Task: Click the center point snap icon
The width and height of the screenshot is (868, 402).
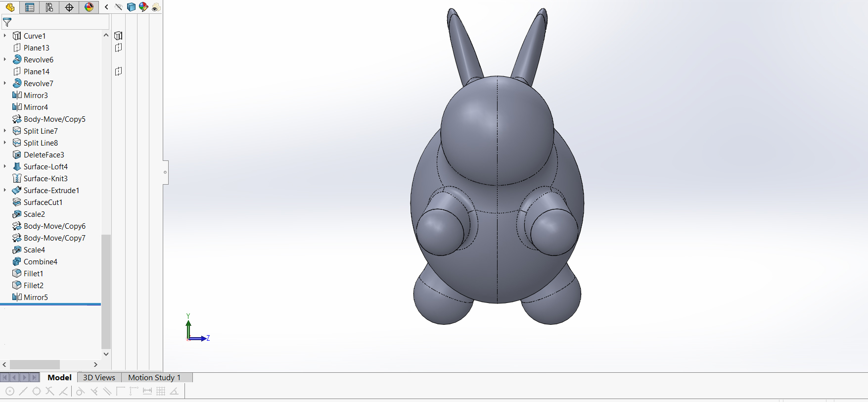Action: click(x=9, y=391)
